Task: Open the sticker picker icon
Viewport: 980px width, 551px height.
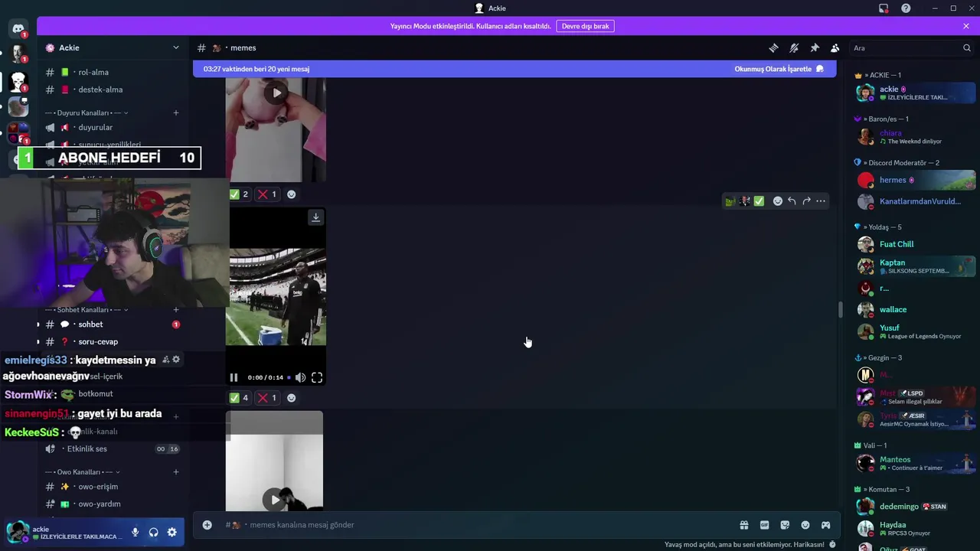Action: point(785,525)
